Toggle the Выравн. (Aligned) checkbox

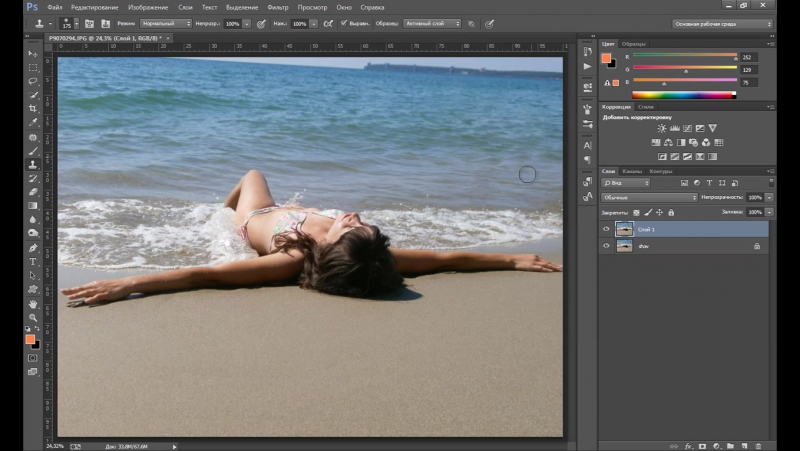(344, 23)
